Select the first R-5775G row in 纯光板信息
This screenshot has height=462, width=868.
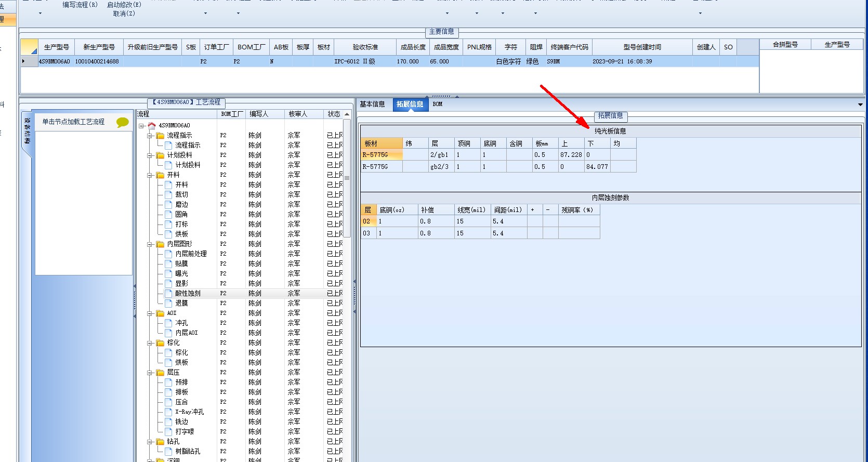498,155
